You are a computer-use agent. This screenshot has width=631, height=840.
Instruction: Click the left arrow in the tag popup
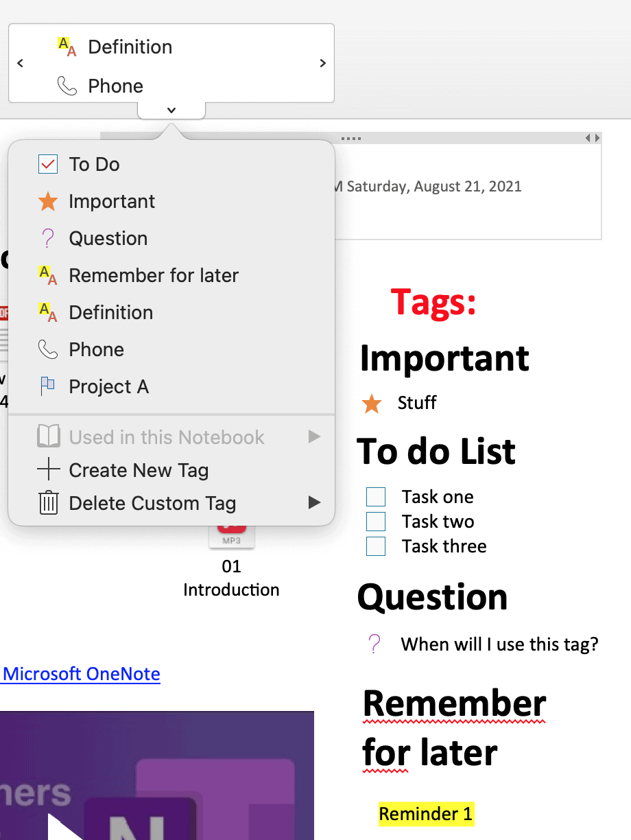pos(20,63)
